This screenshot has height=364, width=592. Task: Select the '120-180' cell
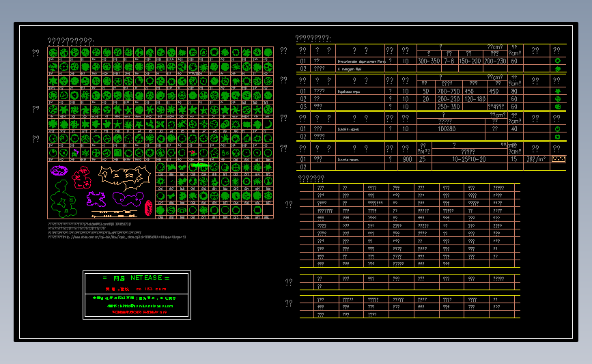tap(475, 99)
